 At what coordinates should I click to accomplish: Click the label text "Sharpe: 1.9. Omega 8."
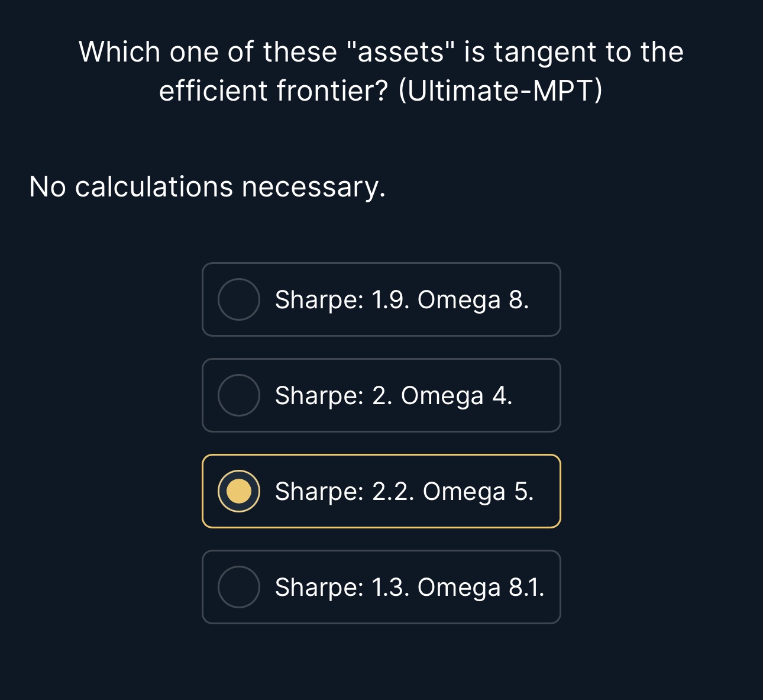(403, 300)
